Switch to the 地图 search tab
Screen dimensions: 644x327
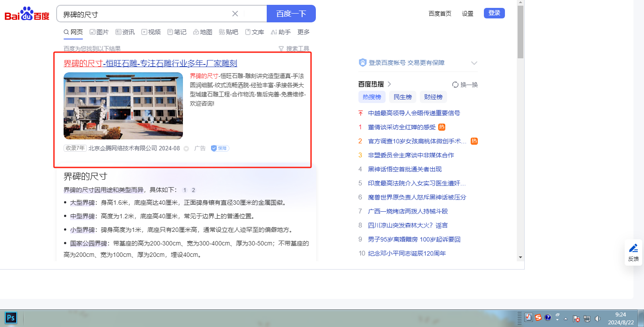[203, 32]
